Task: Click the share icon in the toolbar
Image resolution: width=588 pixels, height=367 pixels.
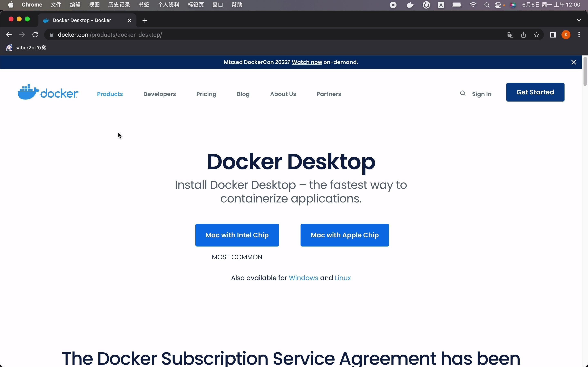Action: 523,35
